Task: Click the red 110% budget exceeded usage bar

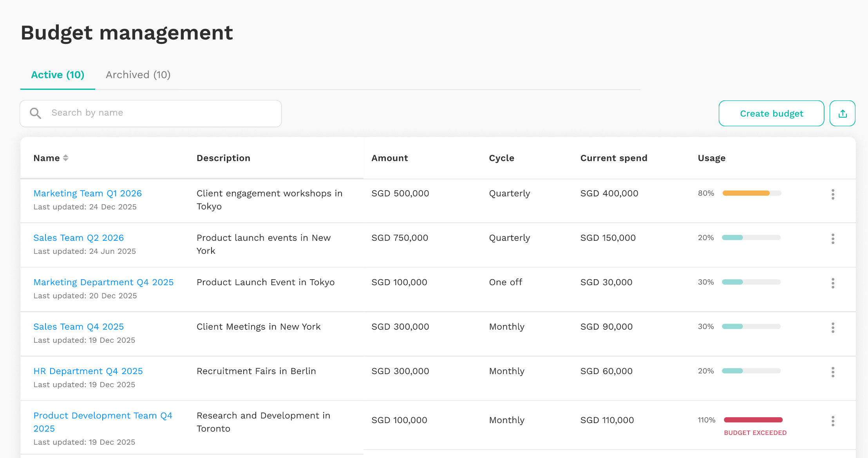Action: pos(753,420)
